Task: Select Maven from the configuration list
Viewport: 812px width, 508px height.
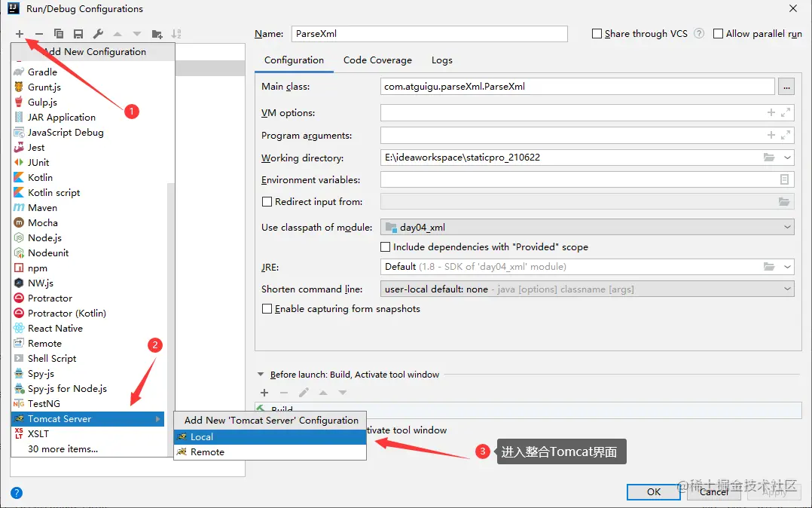Action: [x=87, y=207]
